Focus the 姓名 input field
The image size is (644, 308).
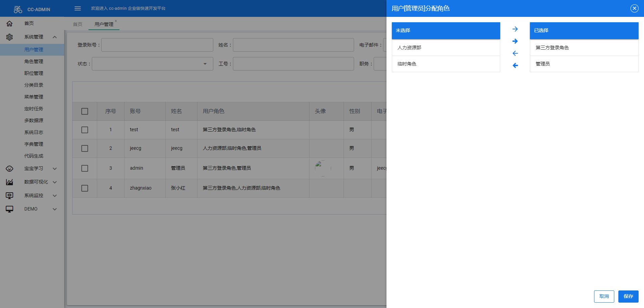click(293, 45)
